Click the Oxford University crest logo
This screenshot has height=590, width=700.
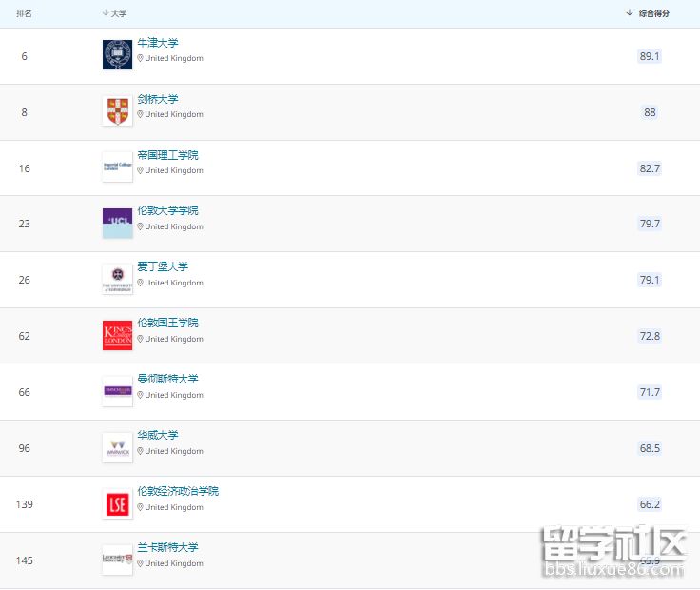[x=117, y=55]
